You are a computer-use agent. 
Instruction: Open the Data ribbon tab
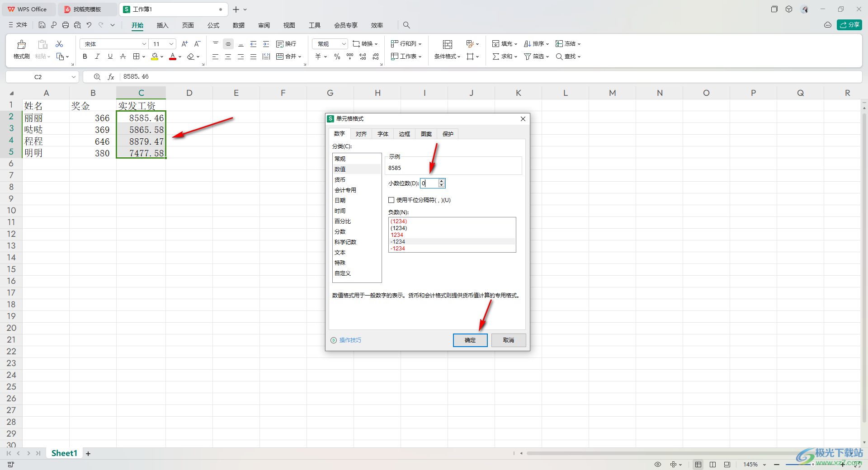point(239,25)
